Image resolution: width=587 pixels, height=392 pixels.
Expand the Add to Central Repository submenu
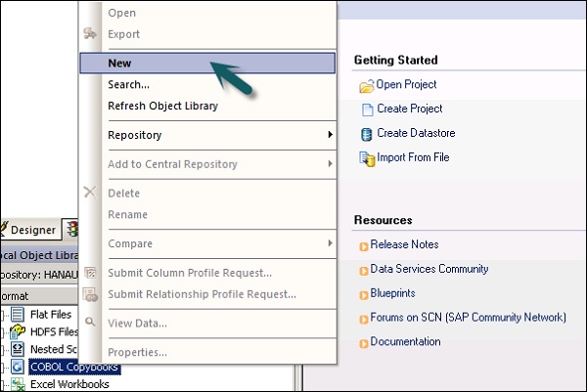[329, 163]
